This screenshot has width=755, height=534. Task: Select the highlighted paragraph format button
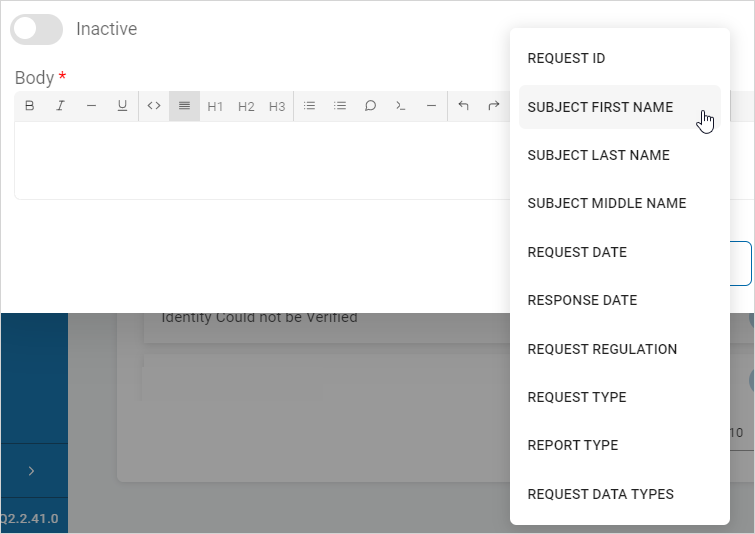184,106
